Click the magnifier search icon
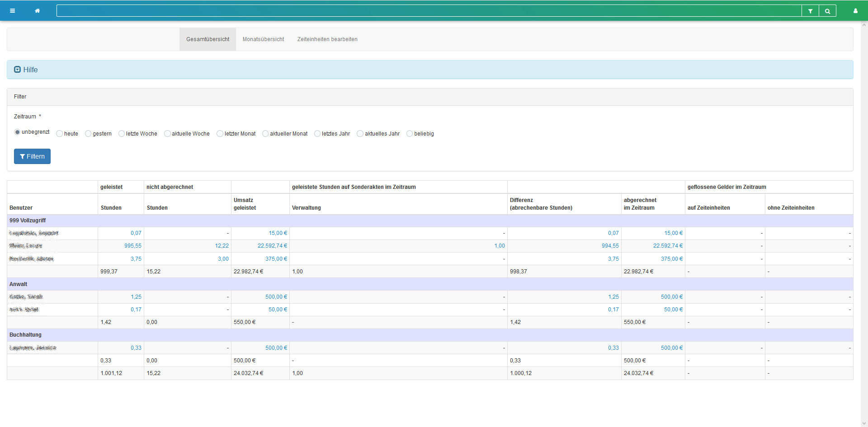Viewport: 868px width, 427px height. [827, 11]
